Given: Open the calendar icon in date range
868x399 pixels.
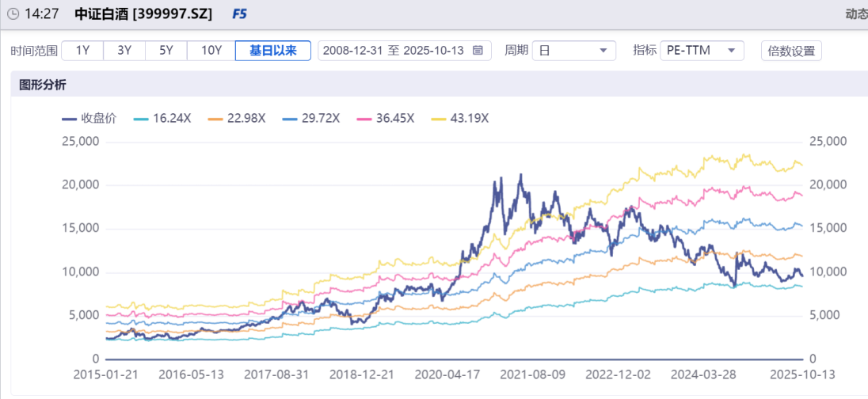Looking at the screenshot, I should click(478, 51).
